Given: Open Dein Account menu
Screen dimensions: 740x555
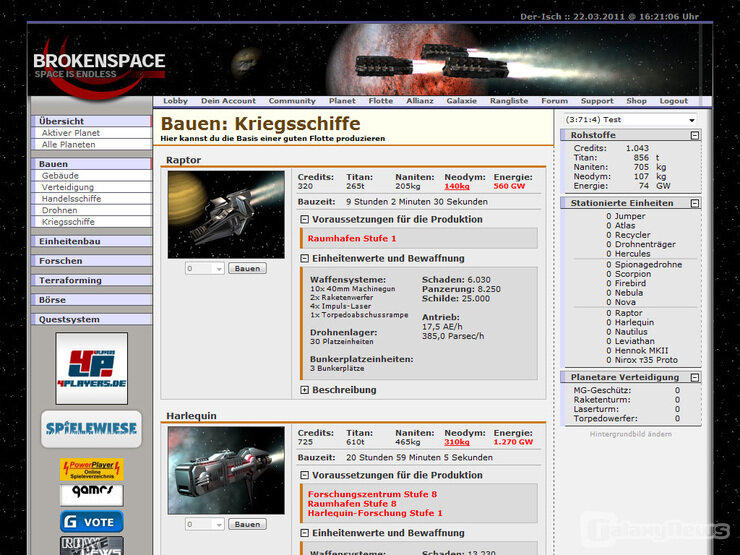Looking at the screenshot, I should click(x=228, y=101).
